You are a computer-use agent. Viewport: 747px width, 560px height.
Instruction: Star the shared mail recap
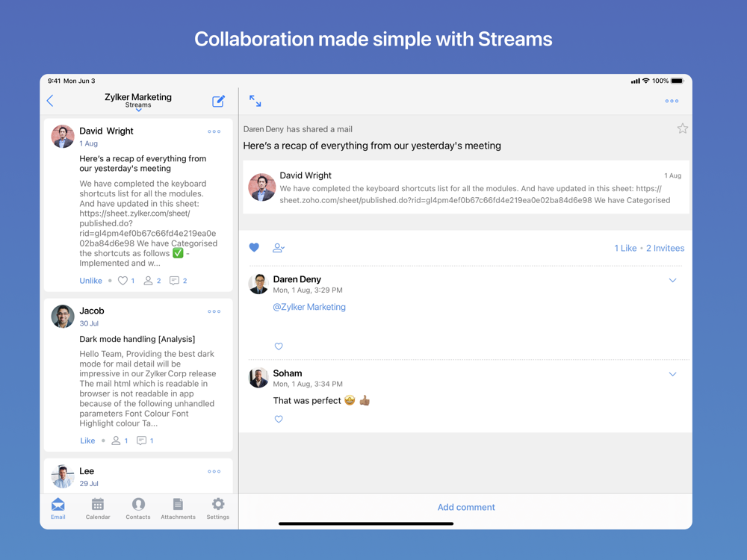[682, 128]
